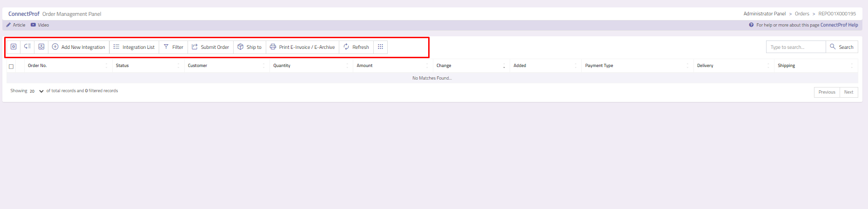The width and height of the screenshot is (868, 209).
Task: Click the first square settings icon in toolbar
Action: pos(13,47)
